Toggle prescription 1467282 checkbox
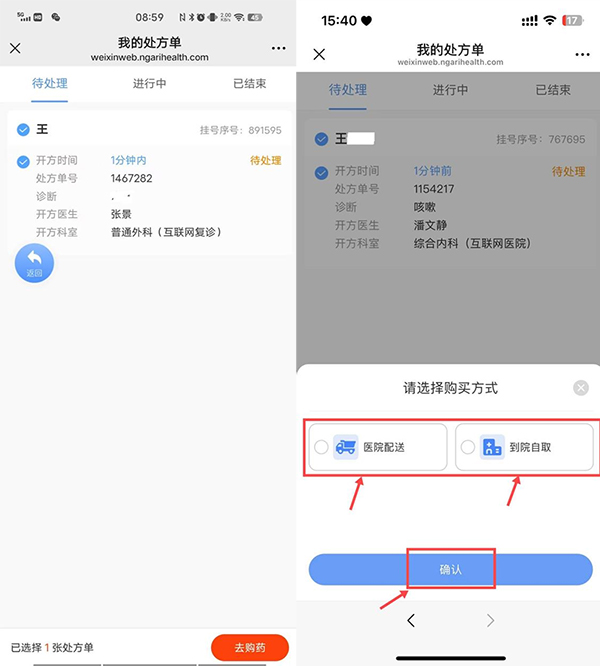The image size is (600, 666). [23, 161]
